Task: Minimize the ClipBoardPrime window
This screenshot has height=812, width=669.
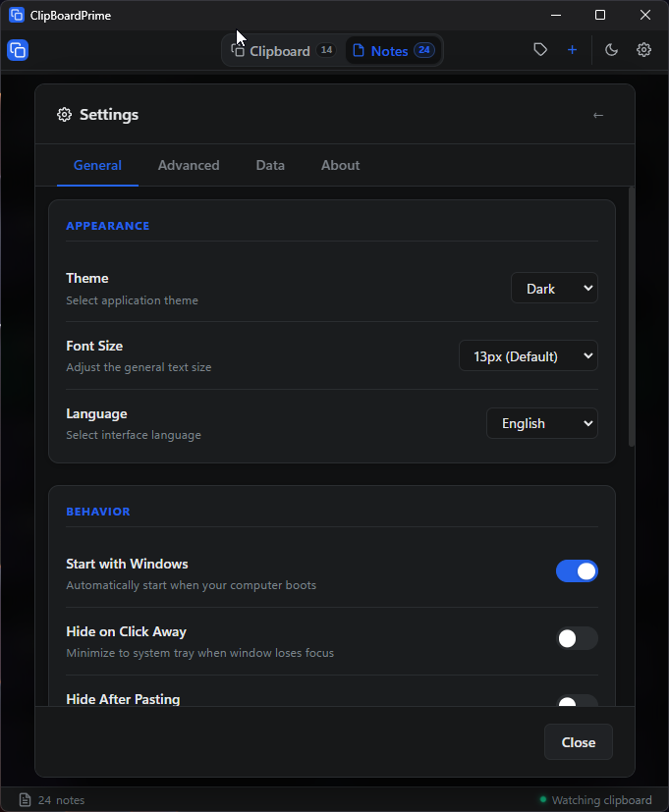Action: click(x=556, y=15)
